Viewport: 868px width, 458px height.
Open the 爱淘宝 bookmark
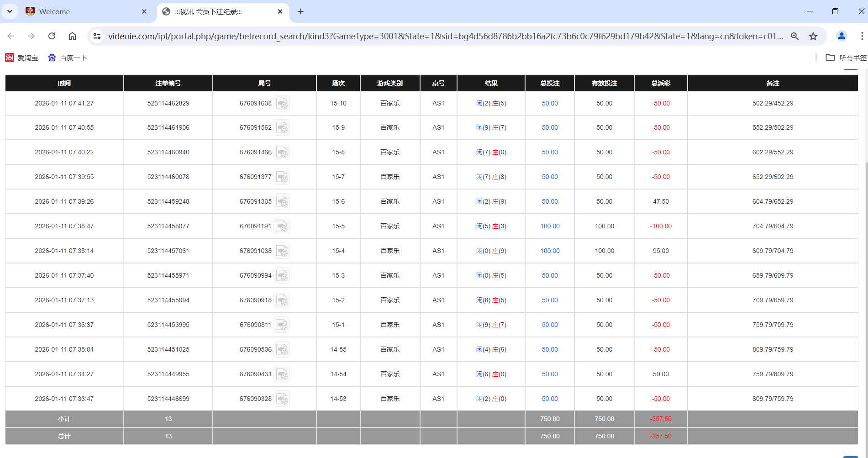coord(21,58)
